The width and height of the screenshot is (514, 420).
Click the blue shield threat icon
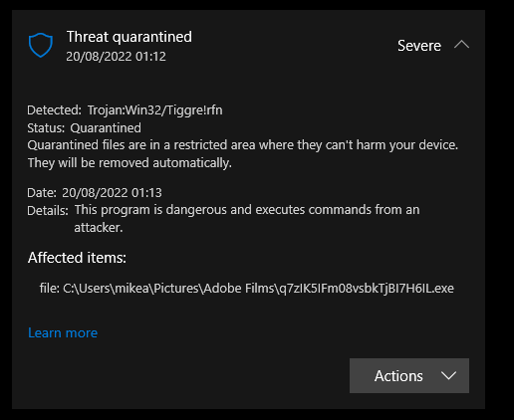(41, 45)
